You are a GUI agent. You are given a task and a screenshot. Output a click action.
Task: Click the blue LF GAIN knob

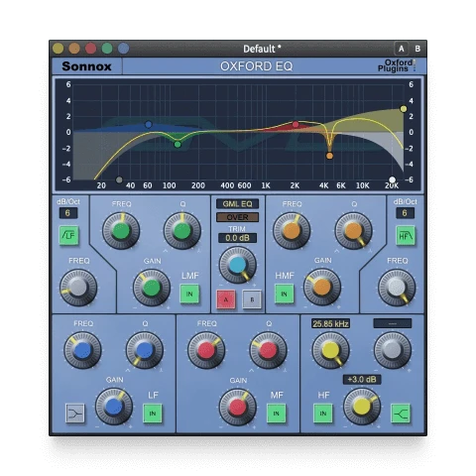coord(114,407)
